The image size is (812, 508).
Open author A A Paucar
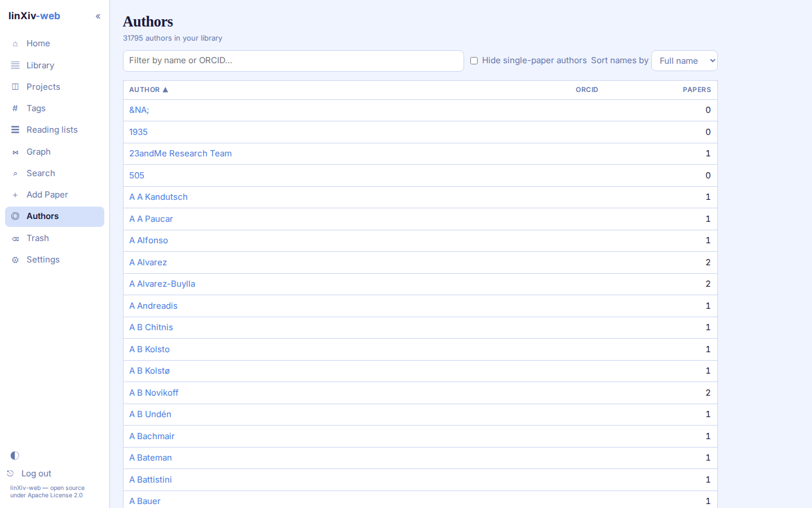click(x=151, y=219)
